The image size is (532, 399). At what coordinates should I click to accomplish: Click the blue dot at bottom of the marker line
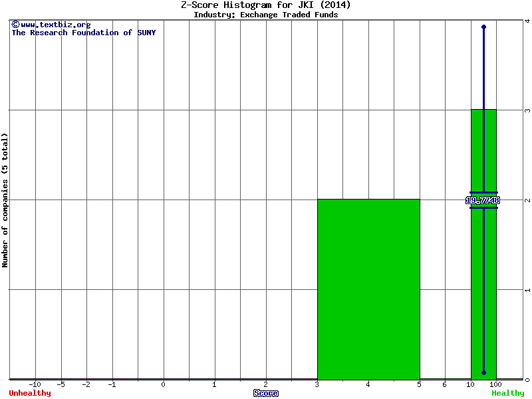click(483, 373)
